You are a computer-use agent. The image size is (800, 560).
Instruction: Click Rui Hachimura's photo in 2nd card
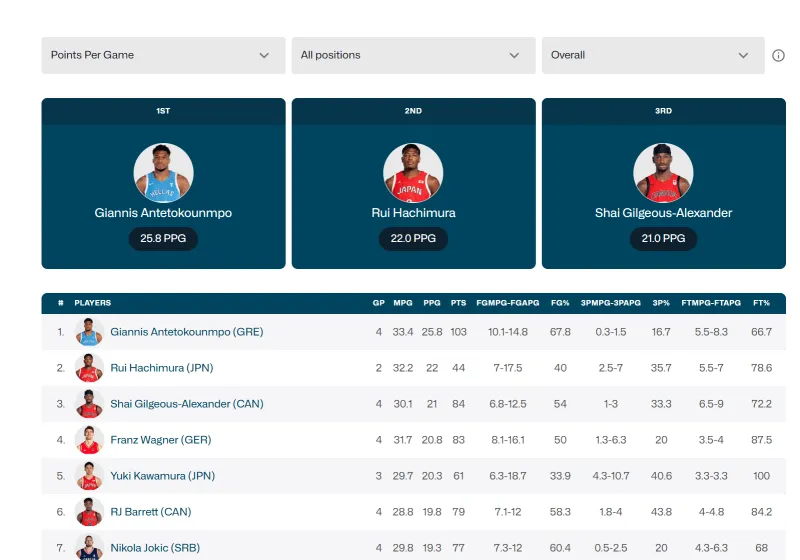pyautogui.click(x=413, y=173)
